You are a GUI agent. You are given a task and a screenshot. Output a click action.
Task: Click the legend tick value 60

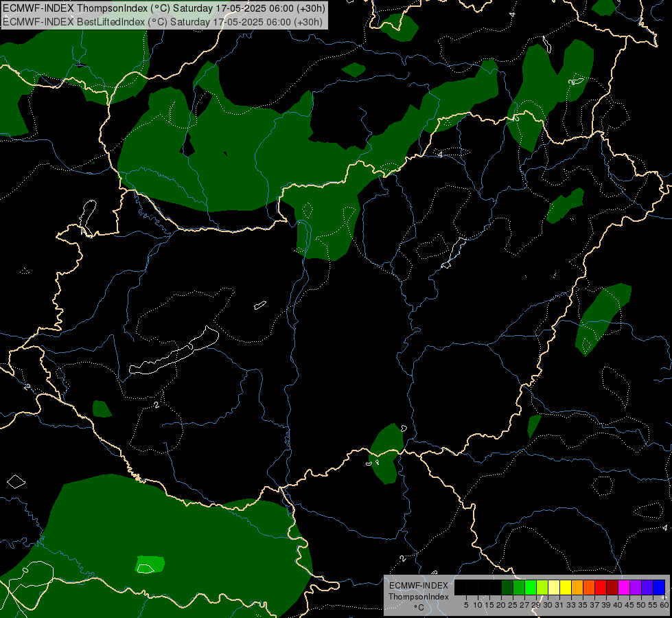click(x=664, y=605)
